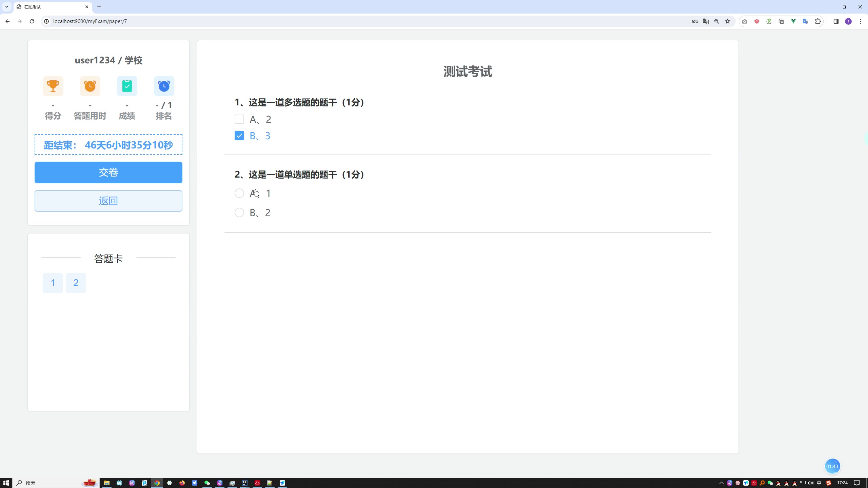Toggle the browser side panel icon
Image resolution: width=868 pixels, height=488 pixels.
836,21
